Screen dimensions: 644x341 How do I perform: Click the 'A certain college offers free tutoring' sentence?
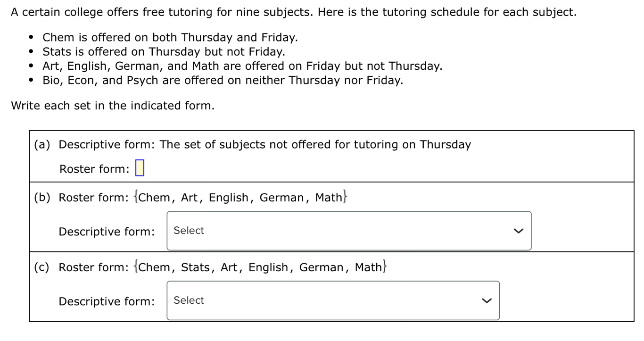coord(293,12)
